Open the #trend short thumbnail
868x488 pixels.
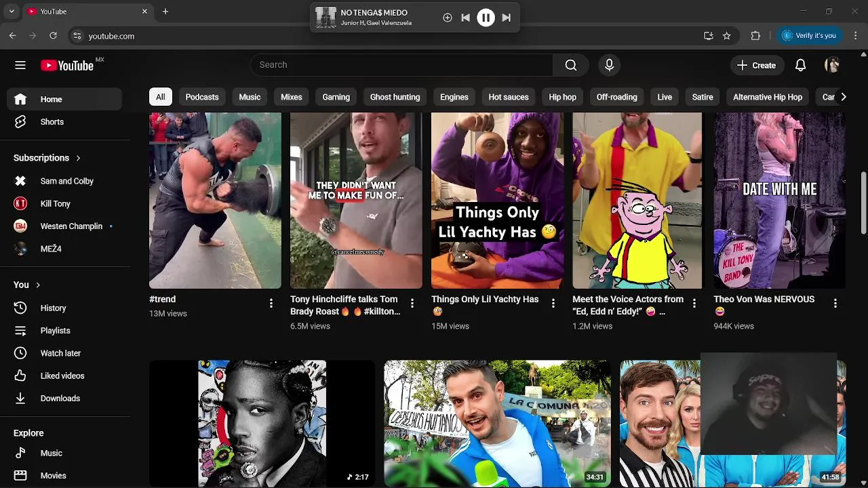215,201
